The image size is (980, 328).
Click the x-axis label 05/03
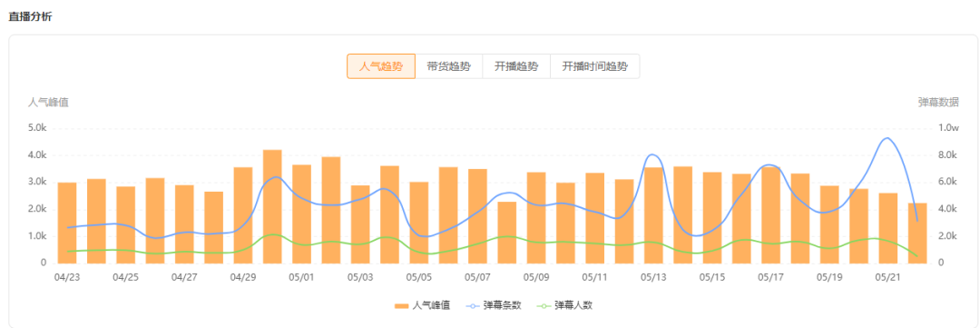coord(360,277)
